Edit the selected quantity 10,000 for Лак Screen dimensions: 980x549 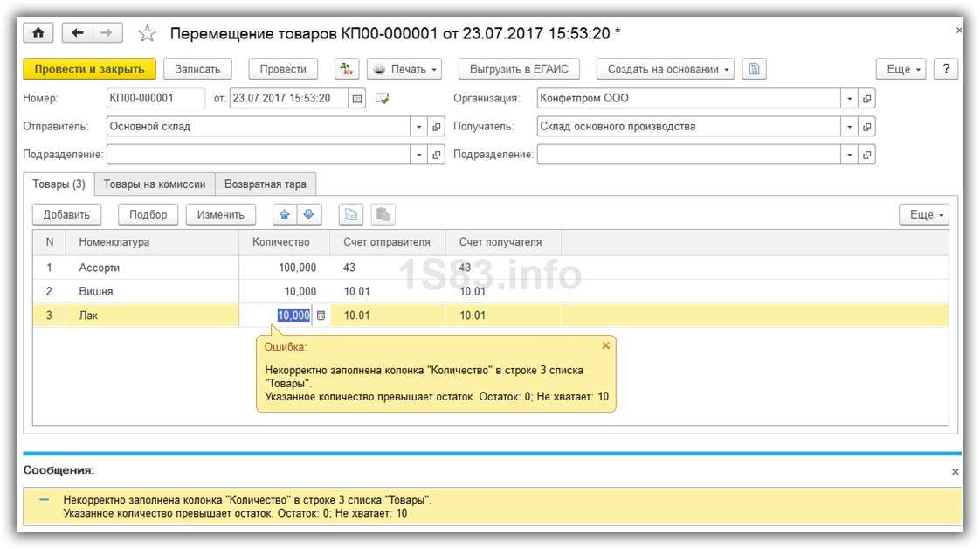coord(293,316)
